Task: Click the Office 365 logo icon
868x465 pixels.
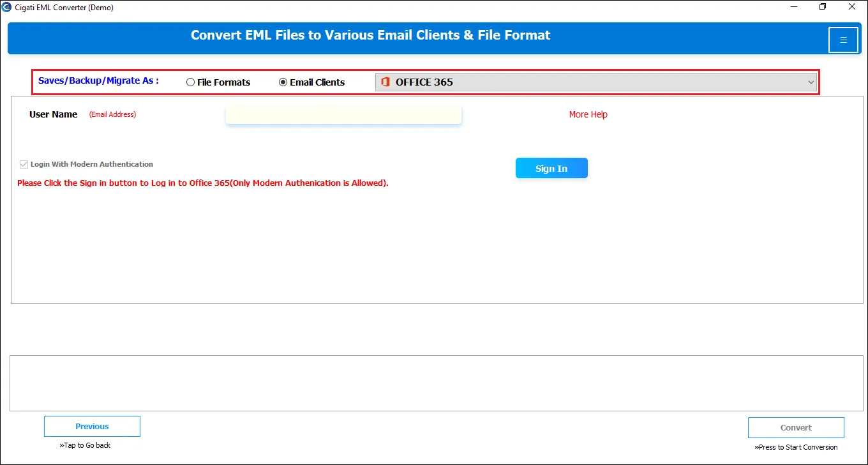Action: [385, 82]
